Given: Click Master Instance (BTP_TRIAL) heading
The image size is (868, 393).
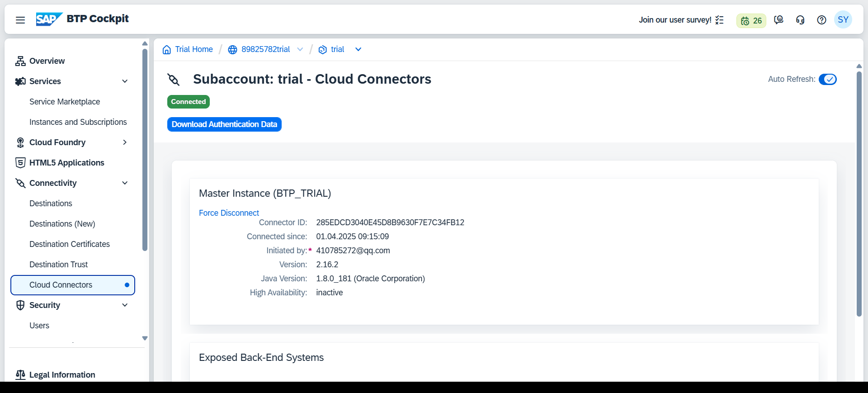Looking at the screenshot, I should click(x=265, y=194).
